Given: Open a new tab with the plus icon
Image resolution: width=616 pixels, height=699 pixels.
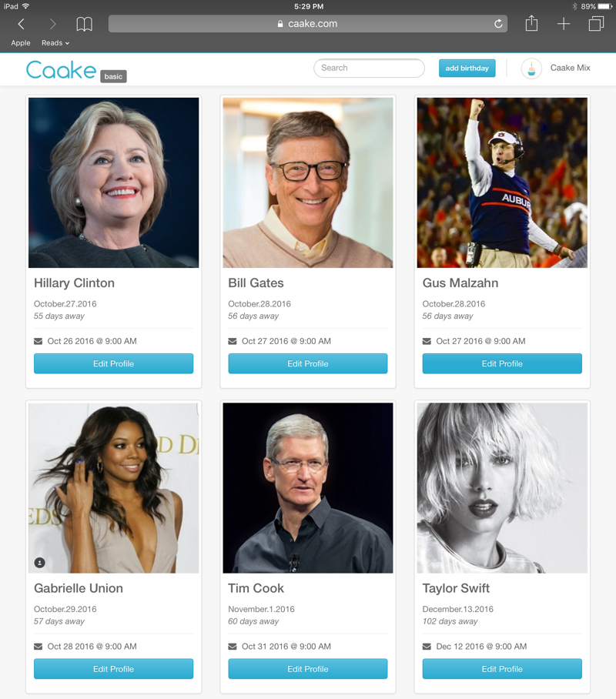Looking at the screenshot, I should pyautogui.click(x=564, y=24).
